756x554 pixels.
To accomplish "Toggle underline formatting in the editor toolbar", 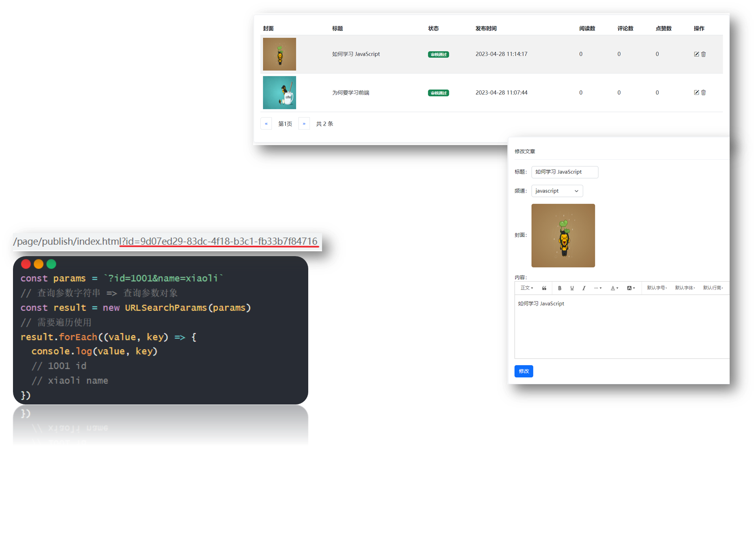I will (572, 288).
